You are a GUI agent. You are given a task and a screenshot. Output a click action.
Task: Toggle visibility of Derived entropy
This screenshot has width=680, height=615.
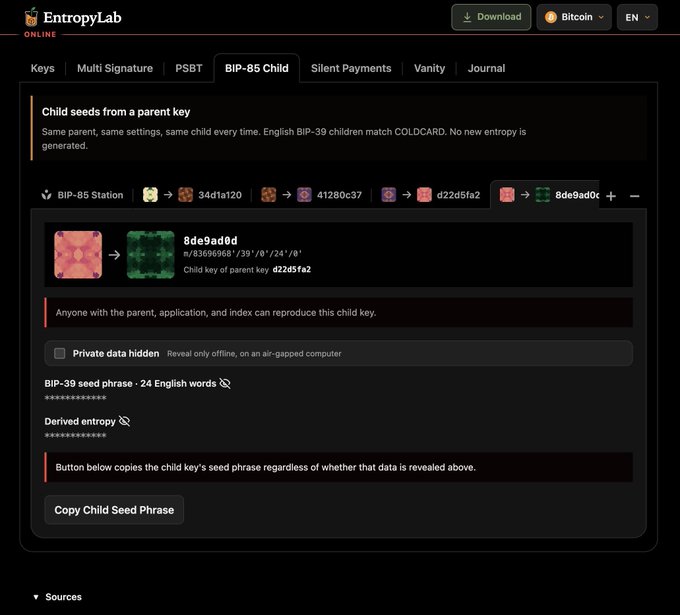pyautogui.click(x=124, y=421)
